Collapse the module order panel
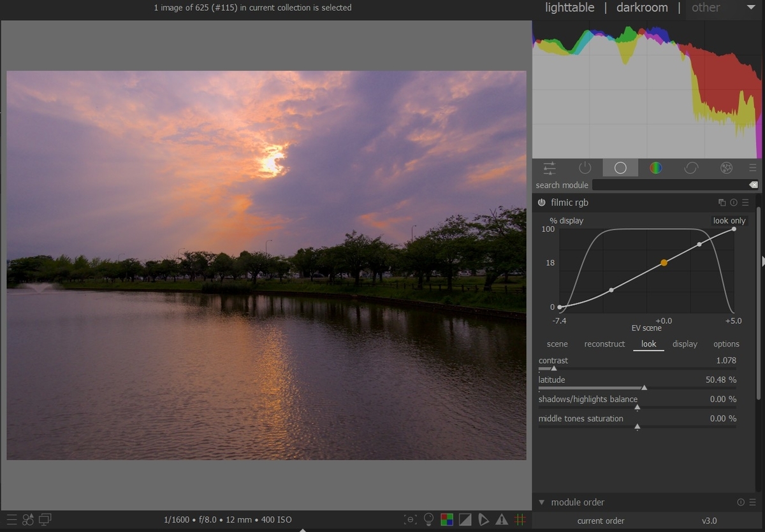The image size is (765, 532). point(542,502)
